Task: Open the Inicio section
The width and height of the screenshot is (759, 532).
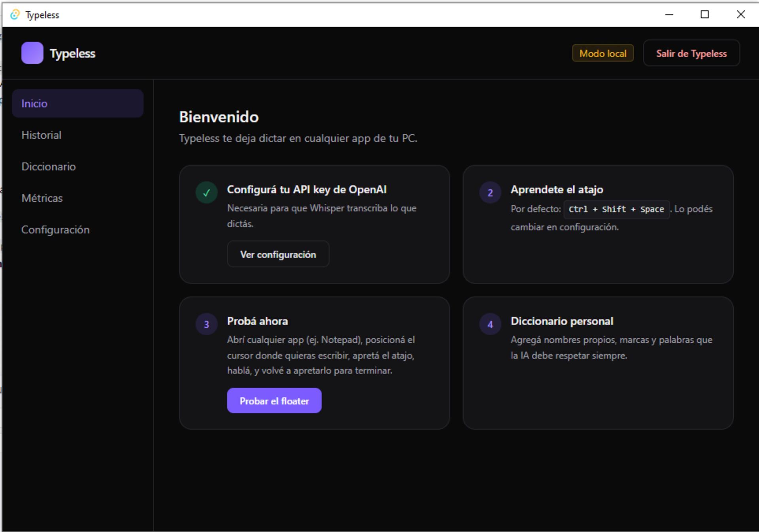Action: point(77,103)
